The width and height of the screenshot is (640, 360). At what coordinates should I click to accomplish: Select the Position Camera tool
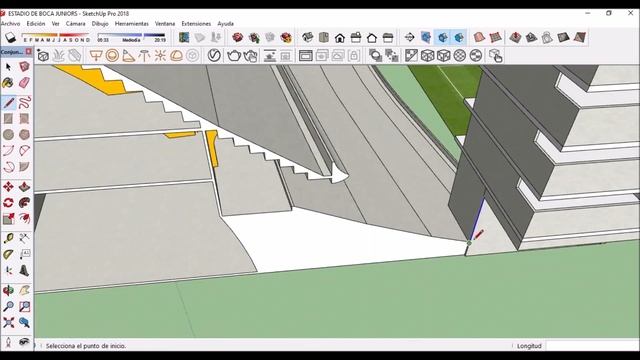coord(8,342)
